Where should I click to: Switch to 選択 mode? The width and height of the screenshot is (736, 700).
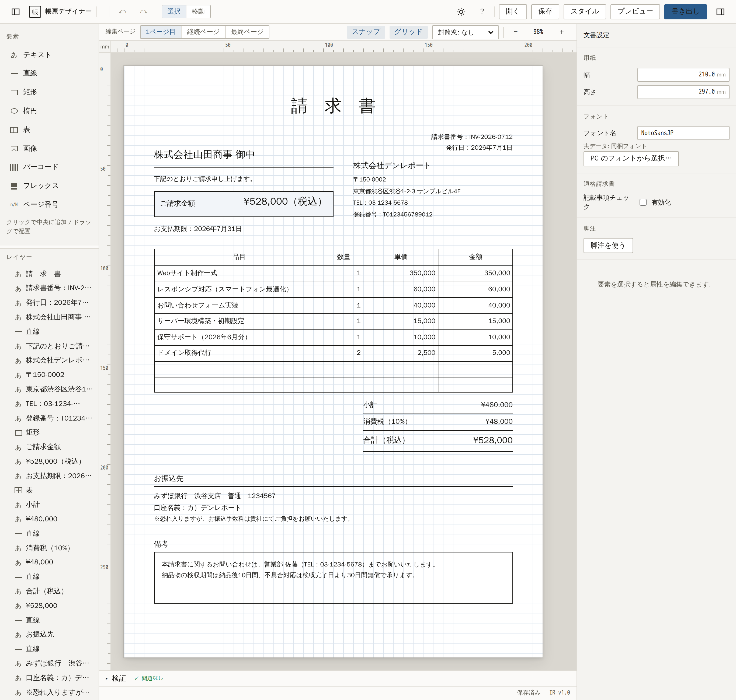click(x=174, y=12)
